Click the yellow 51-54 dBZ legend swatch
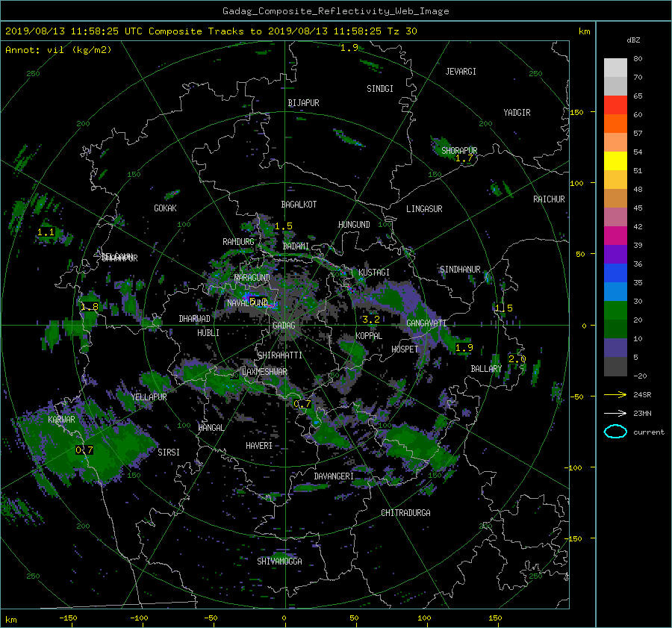 615,161
